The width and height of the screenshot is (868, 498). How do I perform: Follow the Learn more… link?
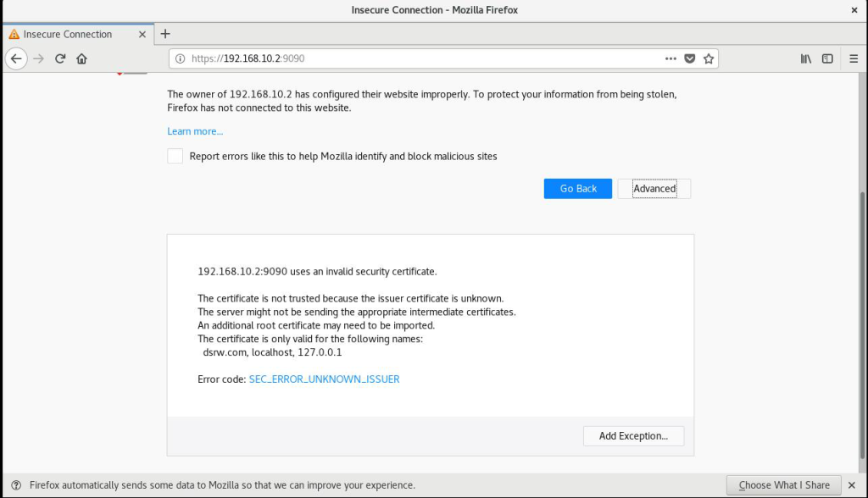coord(195,131)
